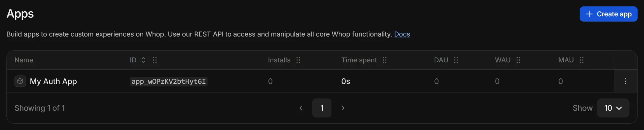Go to the previous page arrow
The width and height of the screenshot is (644, 130).
click(301, 108)
